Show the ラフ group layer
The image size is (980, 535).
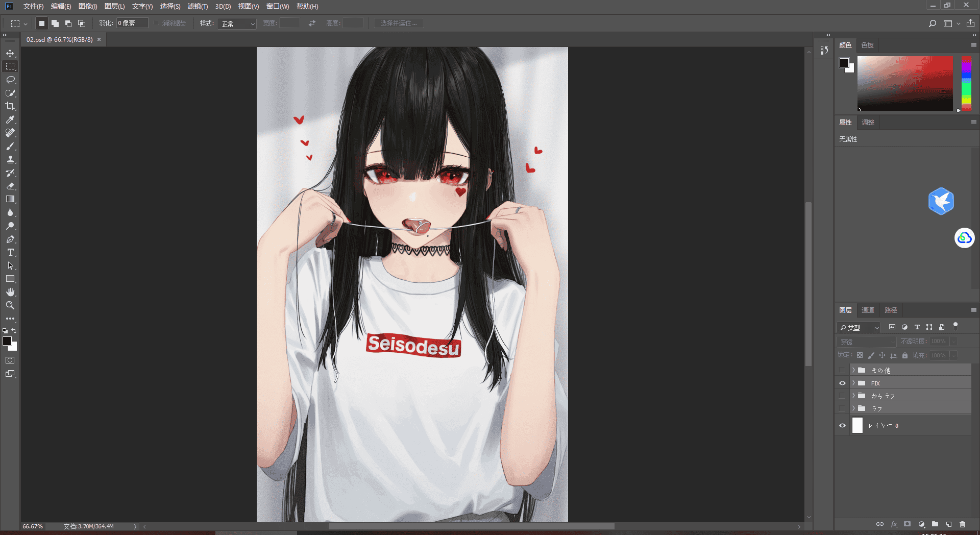point(842,408)
